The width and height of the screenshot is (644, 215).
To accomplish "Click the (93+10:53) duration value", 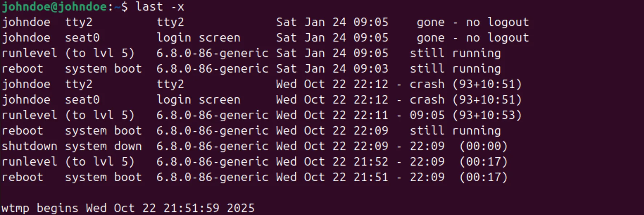I will coord(487,115).
